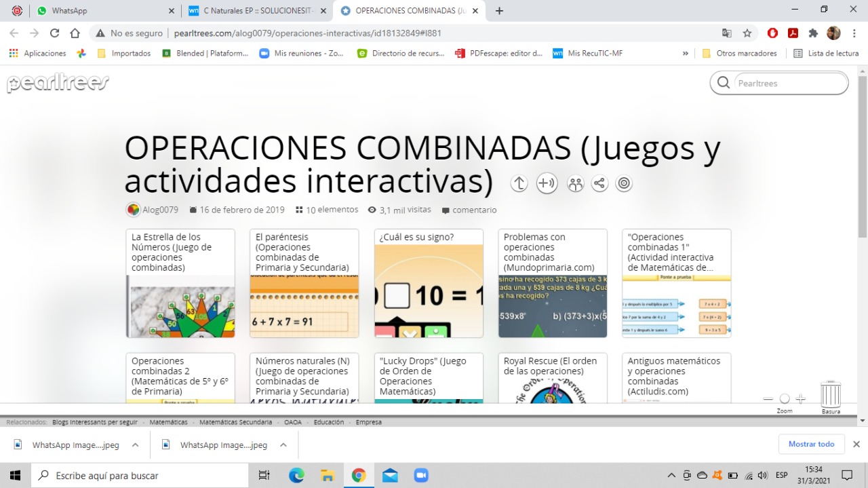
Task: Click the add-plus circular icon near the title
Action: tap(547, 183)
